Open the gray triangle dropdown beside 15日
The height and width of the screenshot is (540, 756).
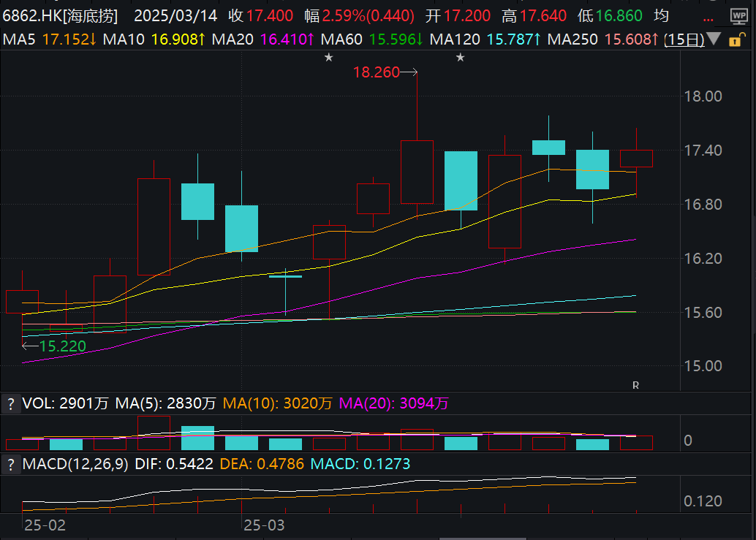click(x=714, y=40)
